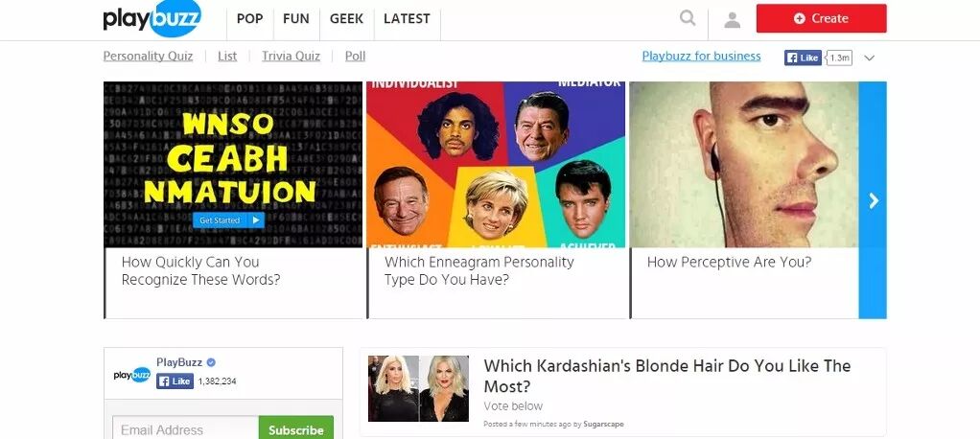
Task: Click the PlayBuzz sidebar logo thumbnail
Action: (132, 375)
